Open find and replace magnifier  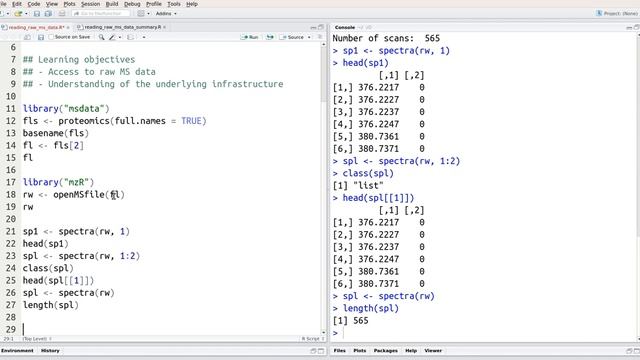pyautogui.click(x=101, y=37)
